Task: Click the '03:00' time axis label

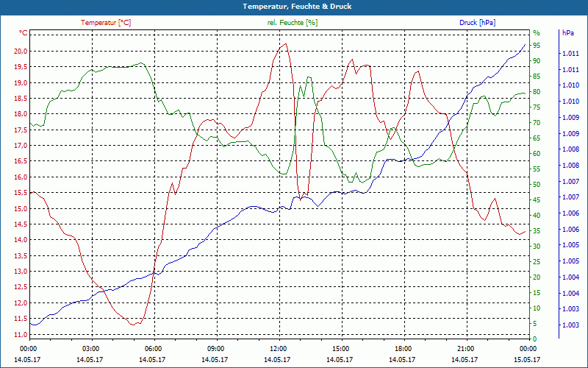Action: click(92, 348)
